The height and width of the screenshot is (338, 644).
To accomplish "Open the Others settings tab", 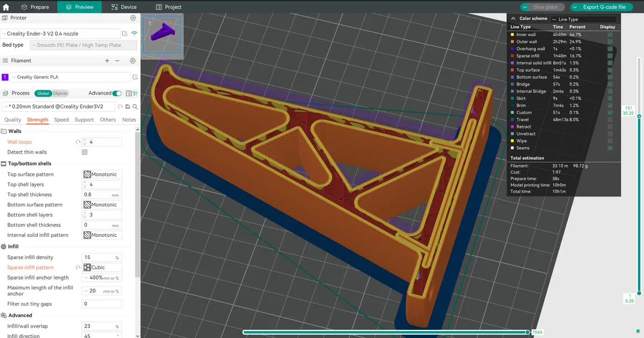I will pos(108,120).
